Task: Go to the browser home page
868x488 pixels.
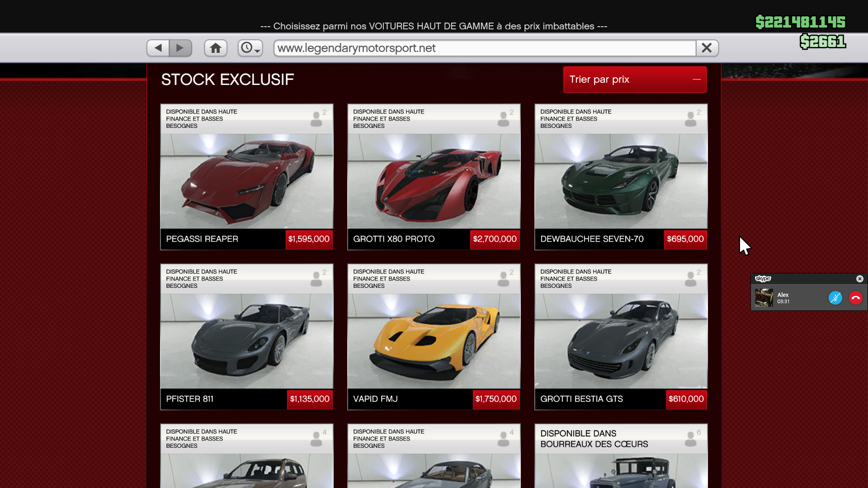Action: [x=216, y=48]
